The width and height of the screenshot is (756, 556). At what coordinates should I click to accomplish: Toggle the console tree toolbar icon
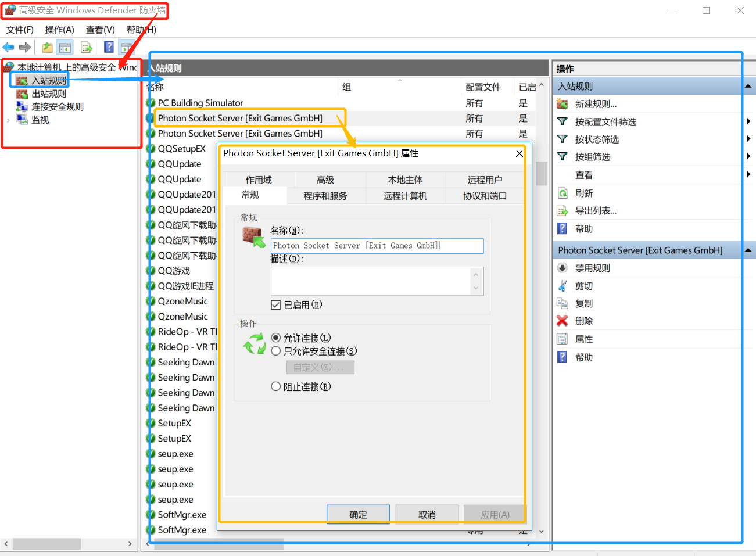pyautogui.click(x=65, y=48)
